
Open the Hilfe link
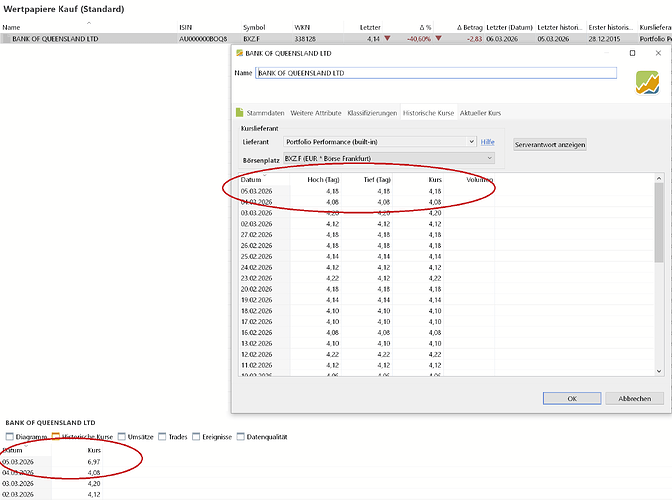(x=487, y=142)
